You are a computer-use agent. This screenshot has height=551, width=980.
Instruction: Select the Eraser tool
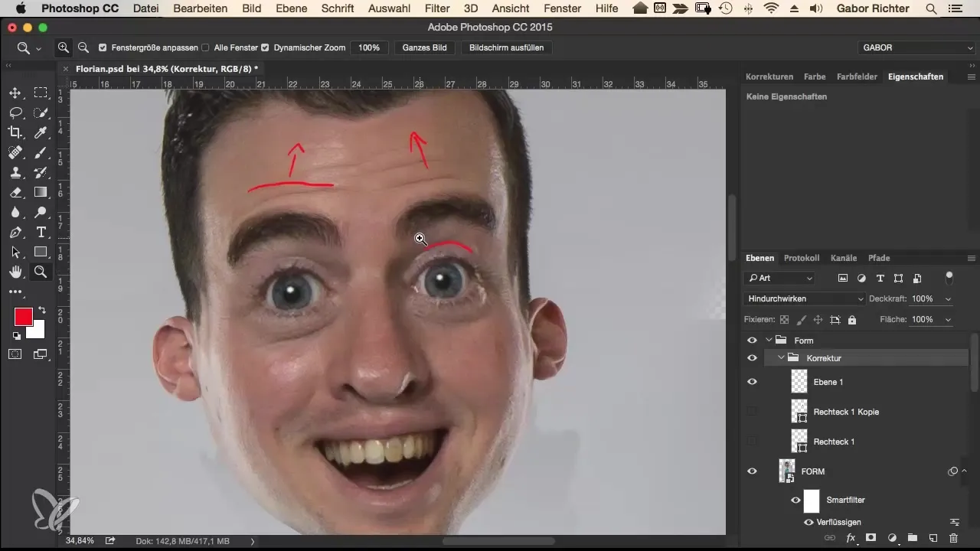tap(15, 192)
